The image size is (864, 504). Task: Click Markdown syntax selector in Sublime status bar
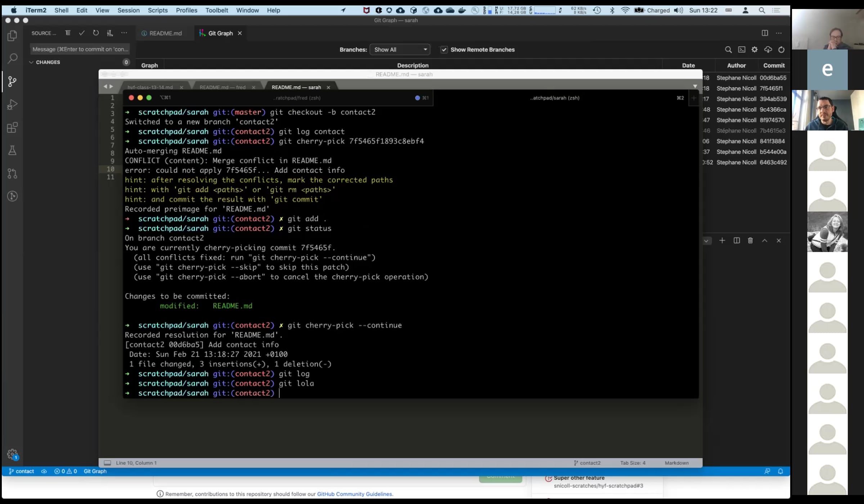click(676, 463)
